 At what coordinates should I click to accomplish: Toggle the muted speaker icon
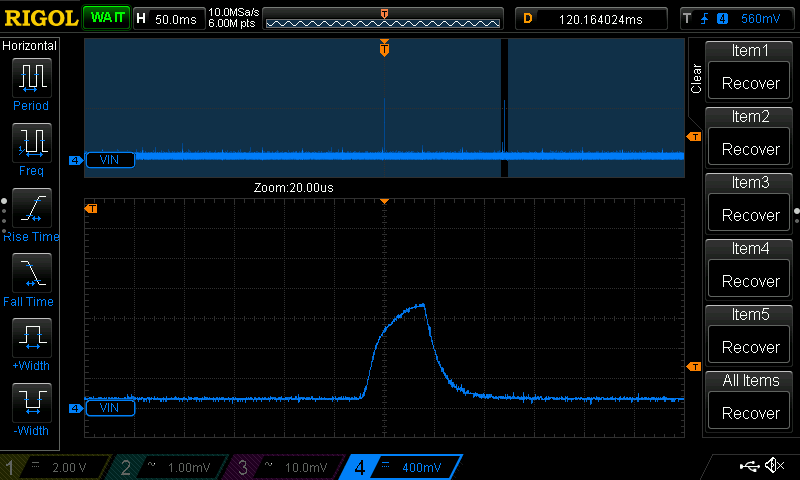click(775, 465)
